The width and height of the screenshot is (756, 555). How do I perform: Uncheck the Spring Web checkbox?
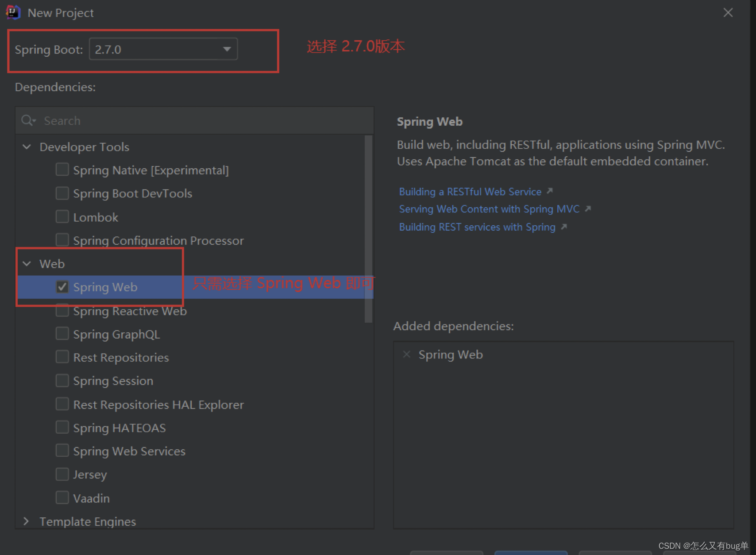pos(62,287)
